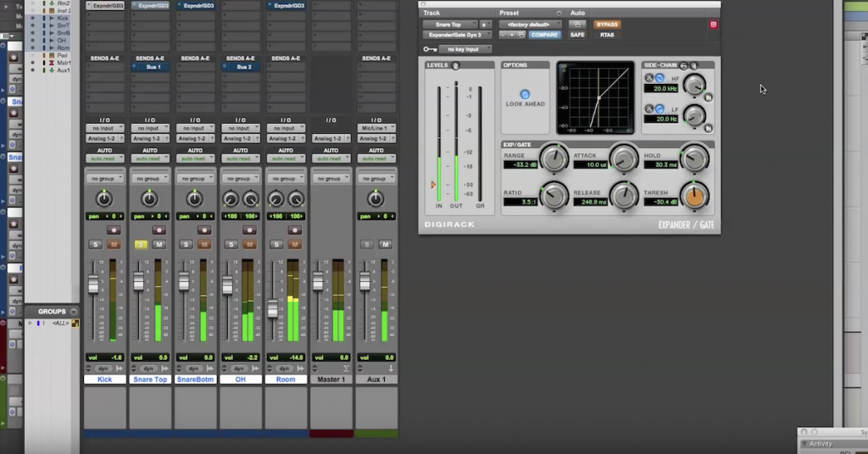868x454 pixels.
Task: Click the side-chain external key icon
Action: click(x=684, y=65)
